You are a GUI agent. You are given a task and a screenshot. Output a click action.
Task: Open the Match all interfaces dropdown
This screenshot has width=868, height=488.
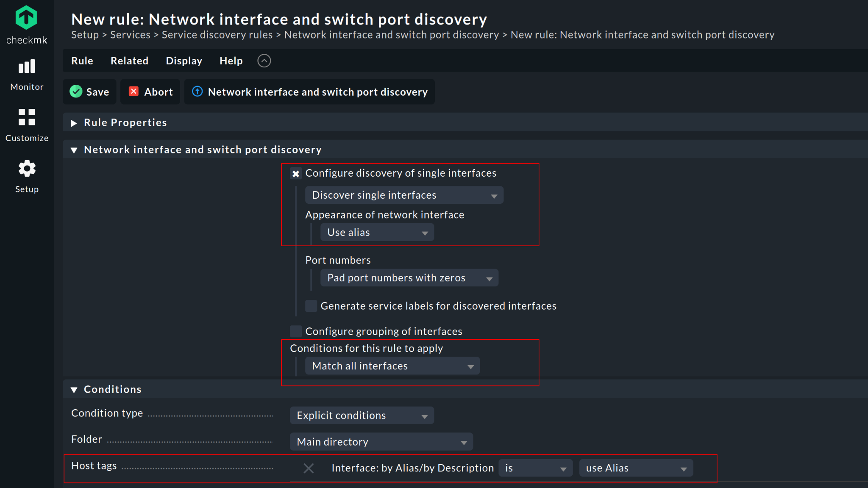392,366
